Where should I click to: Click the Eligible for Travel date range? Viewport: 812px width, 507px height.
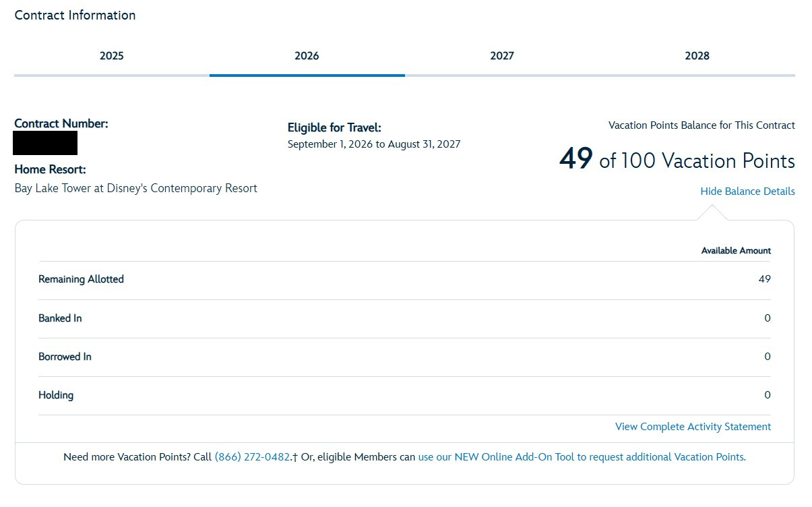374,144
